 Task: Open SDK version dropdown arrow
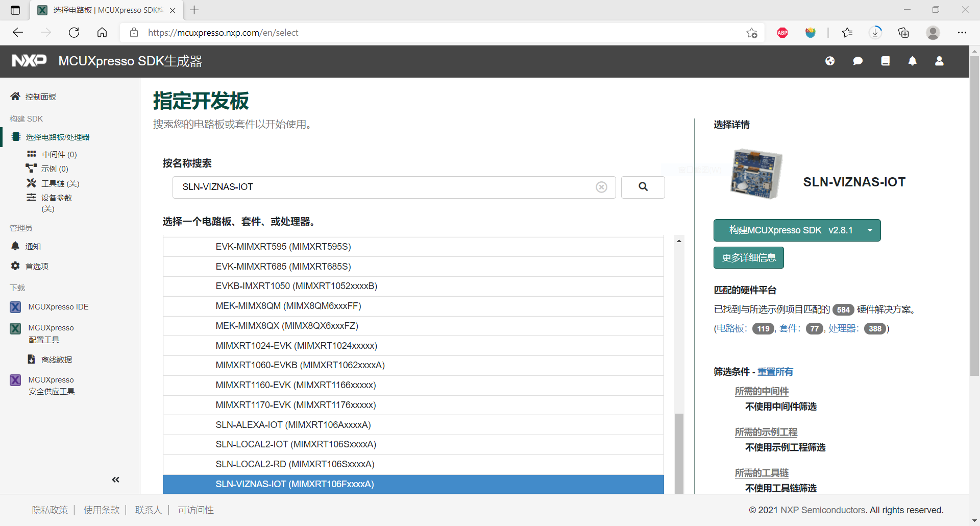870,230
